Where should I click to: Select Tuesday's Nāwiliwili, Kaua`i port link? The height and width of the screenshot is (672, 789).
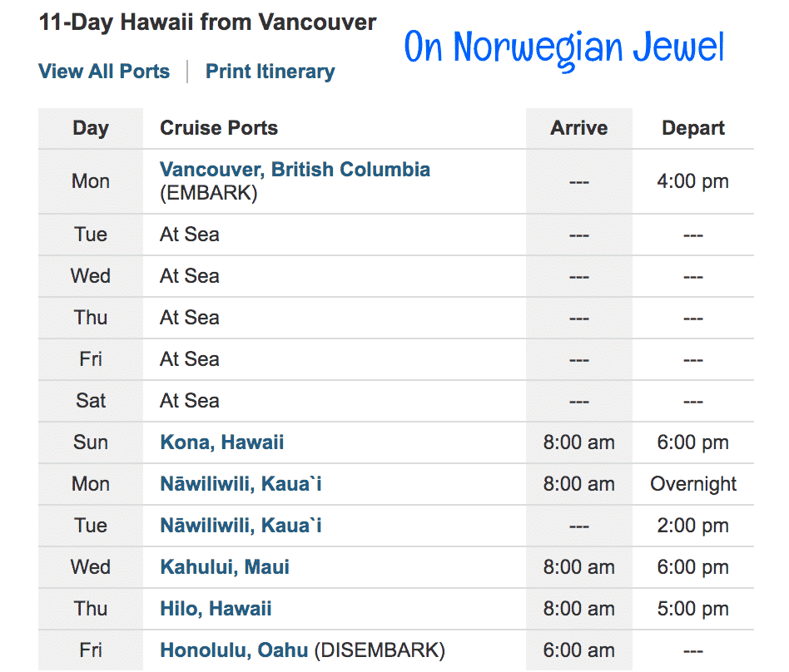click(241, 526)
